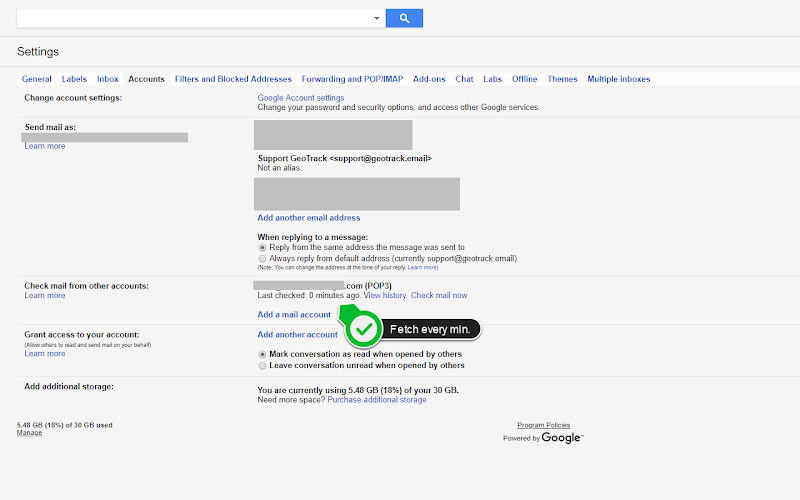Switch to the Add-ons tab
Image resolution: width=800 pixels, height=500 pixels.
pyautogui.click(x=429, y=79)
